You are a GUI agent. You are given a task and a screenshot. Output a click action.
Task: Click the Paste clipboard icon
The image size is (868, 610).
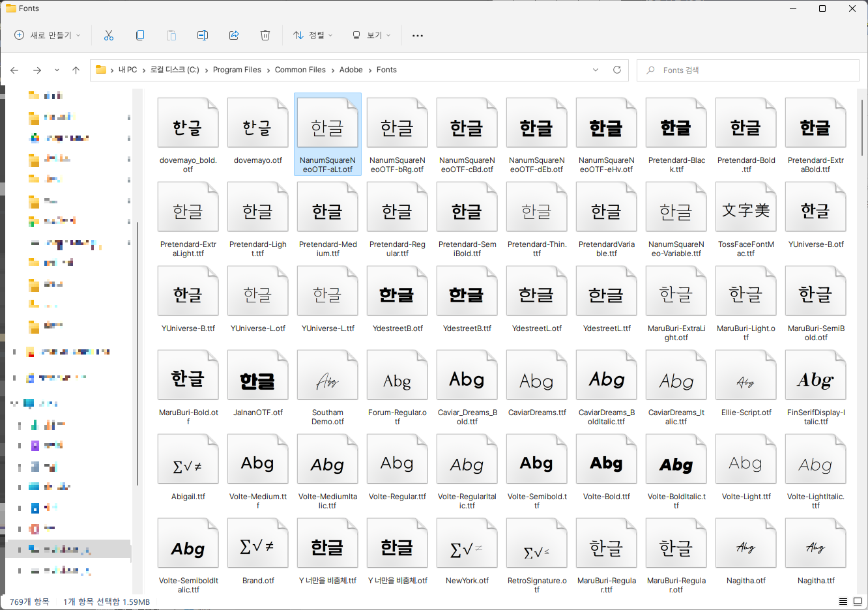[171, 35]
